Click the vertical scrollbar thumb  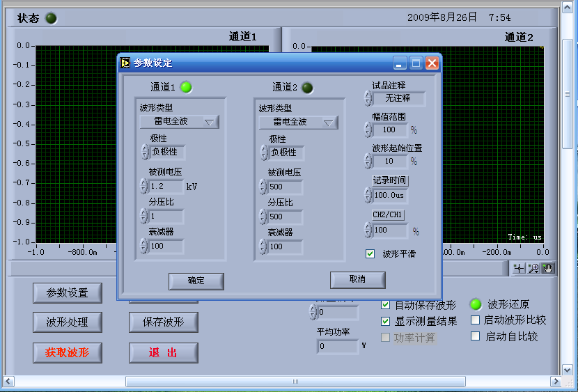coord(567,94)
